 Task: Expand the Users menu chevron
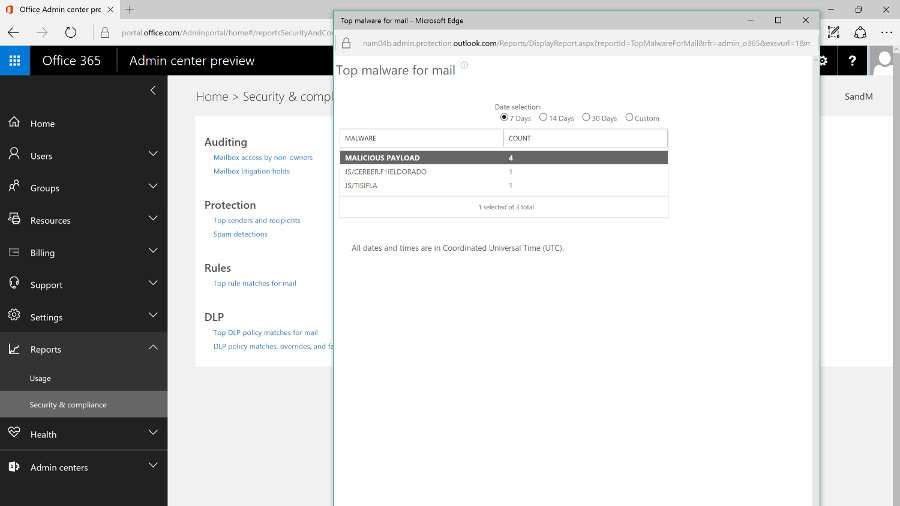153,154
